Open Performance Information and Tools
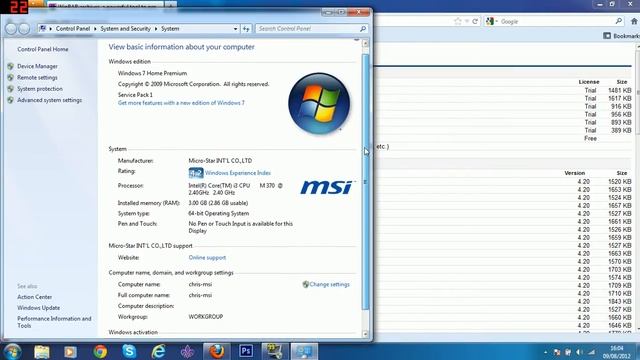This screenshot has width=640, height=360. pyautogui.click(x=54, y=322)
